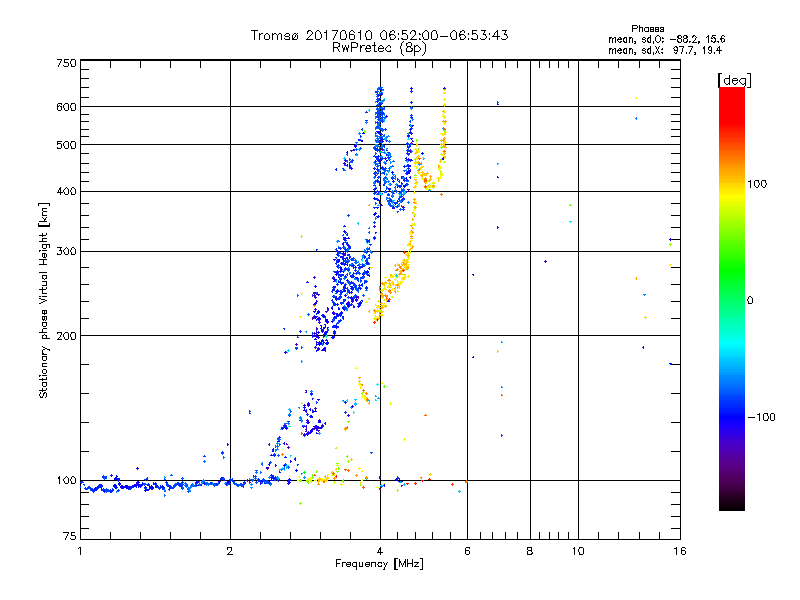Click the 200 height axis label
The height and width of the screenshot is (600, 800).
(x=66, y=336)
